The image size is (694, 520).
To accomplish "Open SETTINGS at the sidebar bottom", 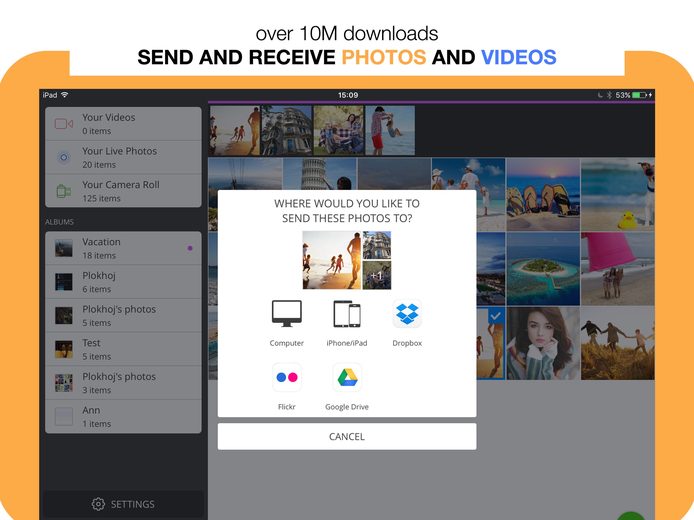I will click(x=123, y=504).
